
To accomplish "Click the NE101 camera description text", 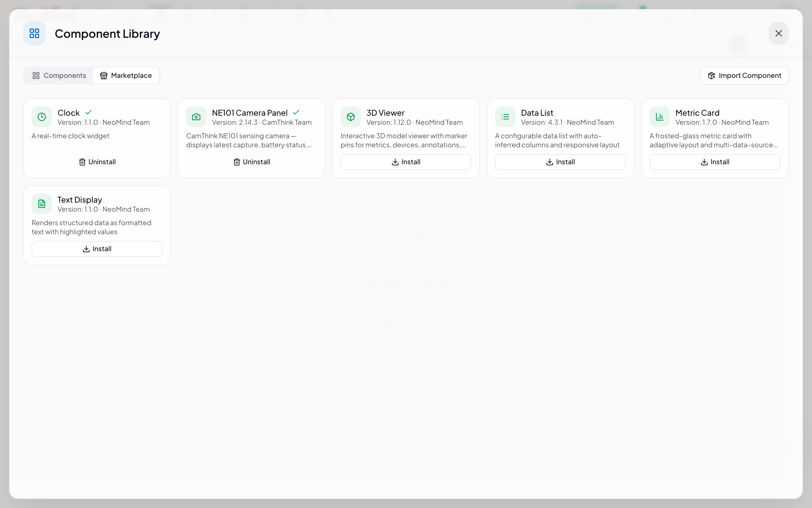I will pyautogui.click(x=249, y=141).
